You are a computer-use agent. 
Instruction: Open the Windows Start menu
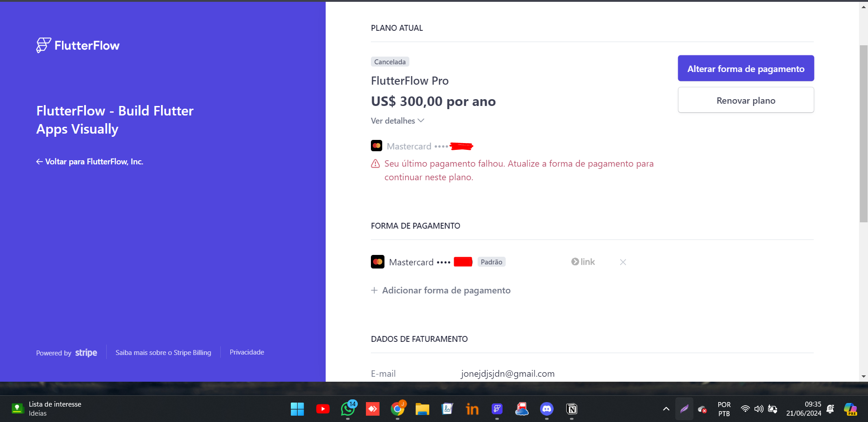(297, 409)
